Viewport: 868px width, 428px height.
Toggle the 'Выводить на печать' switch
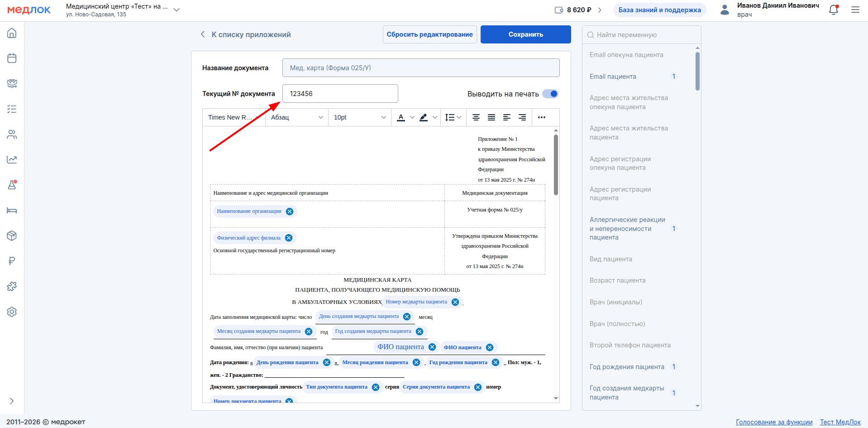tap(550, 94)
